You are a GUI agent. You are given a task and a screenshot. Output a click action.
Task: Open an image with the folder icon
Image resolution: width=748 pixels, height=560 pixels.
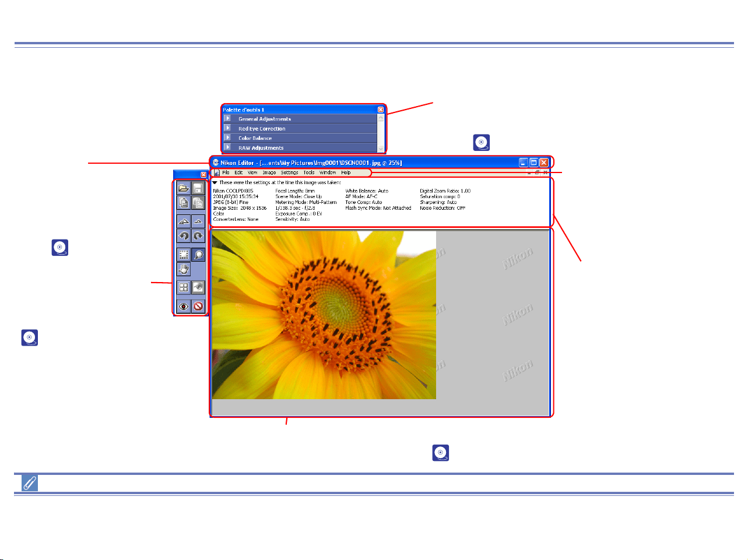point(184,188)
